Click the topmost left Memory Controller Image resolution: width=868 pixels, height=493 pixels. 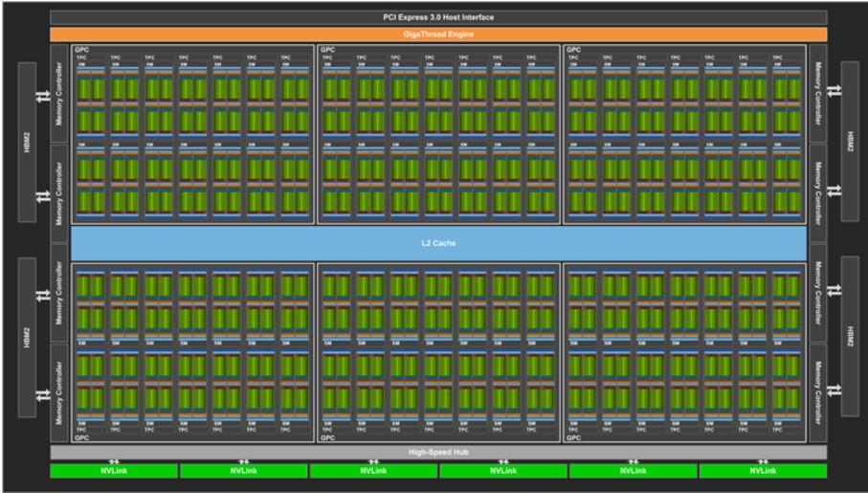click(x=59, y=92)
